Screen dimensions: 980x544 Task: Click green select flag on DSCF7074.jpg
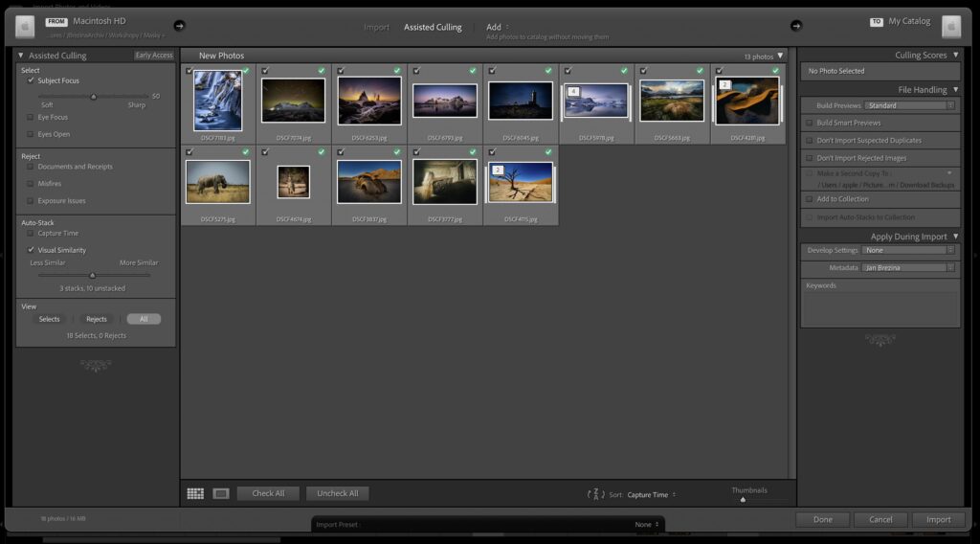coord(322,71)
